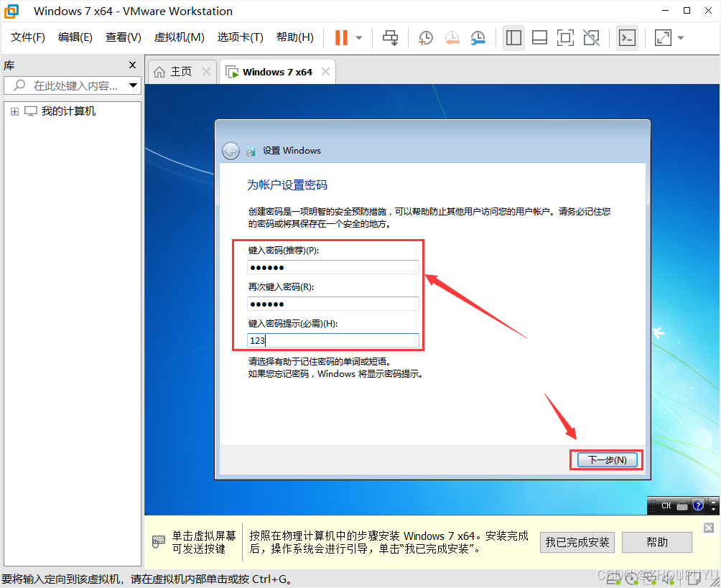
Task: Open the 文件(F) menu
Action: pos(27,37)
